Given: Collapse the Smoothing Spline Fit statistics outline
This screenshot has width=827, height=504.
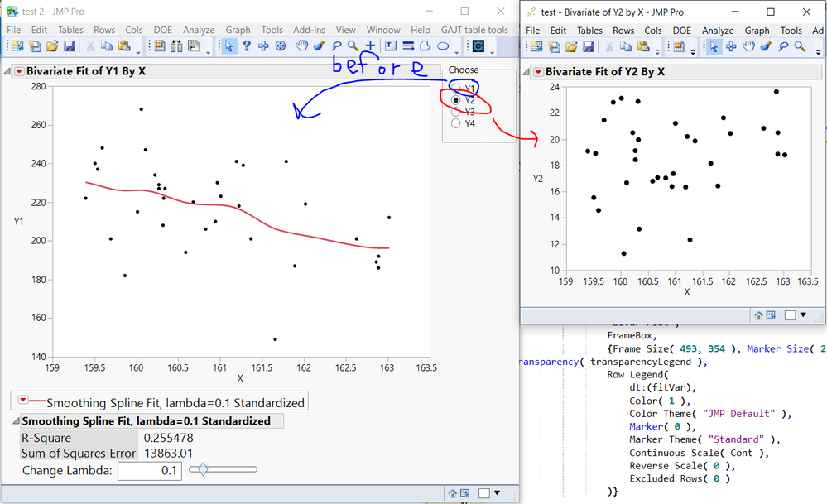Looking at the screenshot, I should (15, 421).
